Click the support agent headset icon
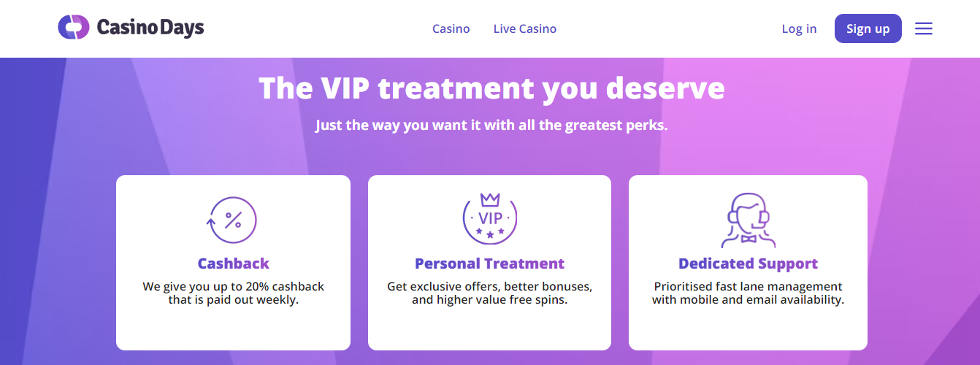Image resolution: width=980 pixels, height=365 pixels. (x=748, y=220)
